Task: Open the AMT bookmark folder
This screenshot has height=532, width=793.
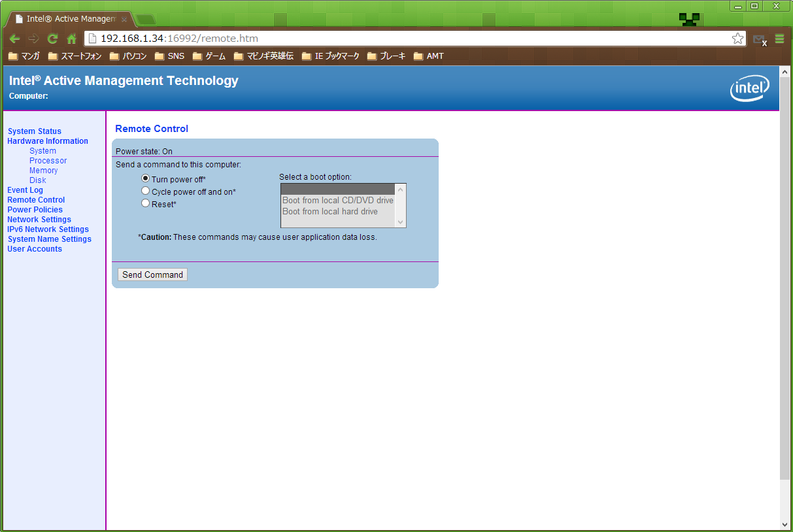Action: coord(429,56)
